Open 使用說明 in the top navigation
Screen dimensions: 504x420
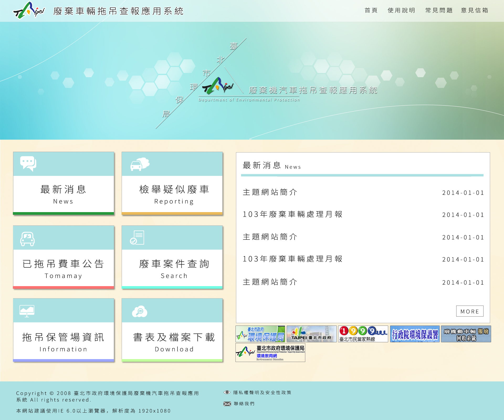[401, 10]
